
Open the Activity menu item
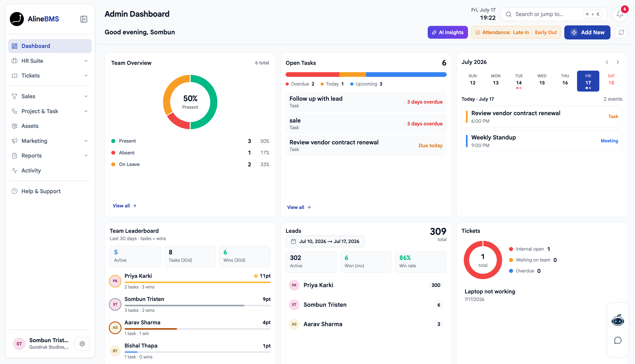coord(50,170)
